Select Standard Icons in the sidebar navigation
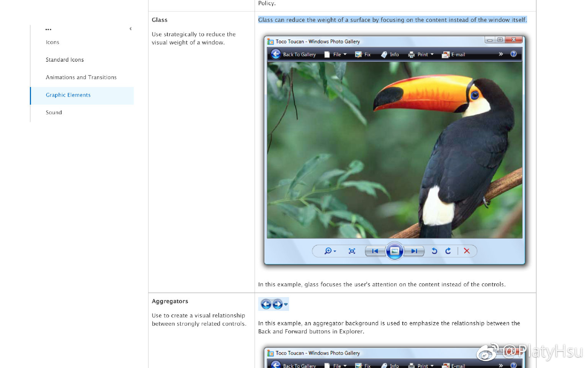 [x=65, y=60]
